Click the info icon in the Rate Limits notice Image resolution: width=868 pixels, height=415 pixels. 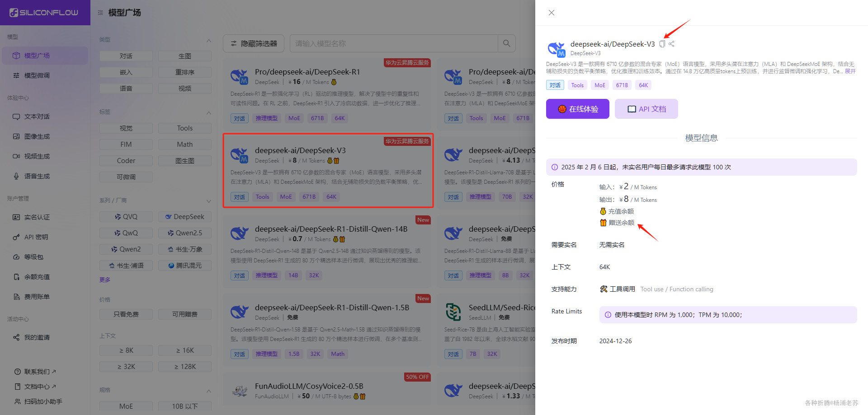(608, 315)
